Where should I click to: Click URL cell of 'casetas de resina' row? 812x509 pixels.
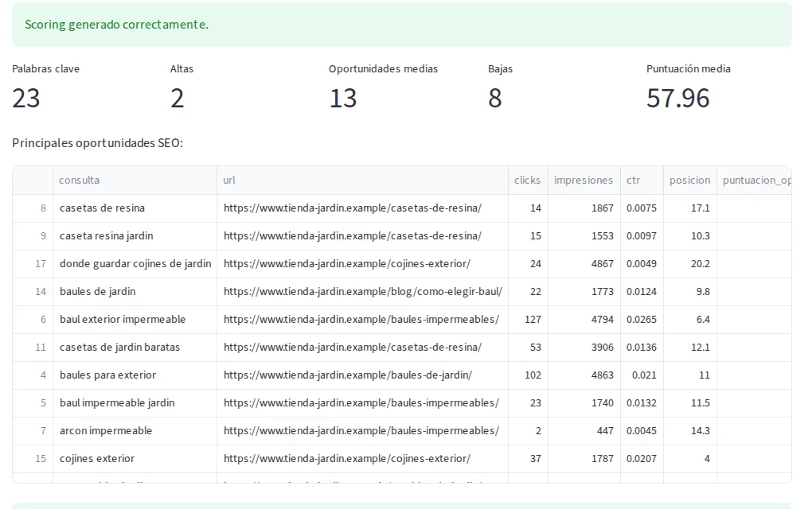coord(362,208)
